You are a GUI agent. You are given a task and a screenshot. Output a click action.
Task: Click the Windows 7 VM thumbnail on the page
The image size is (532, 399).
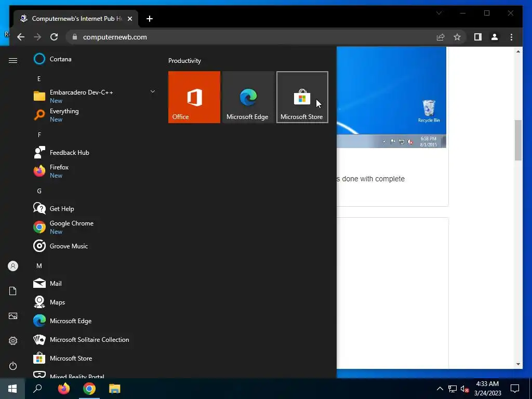tap(392, 97)
